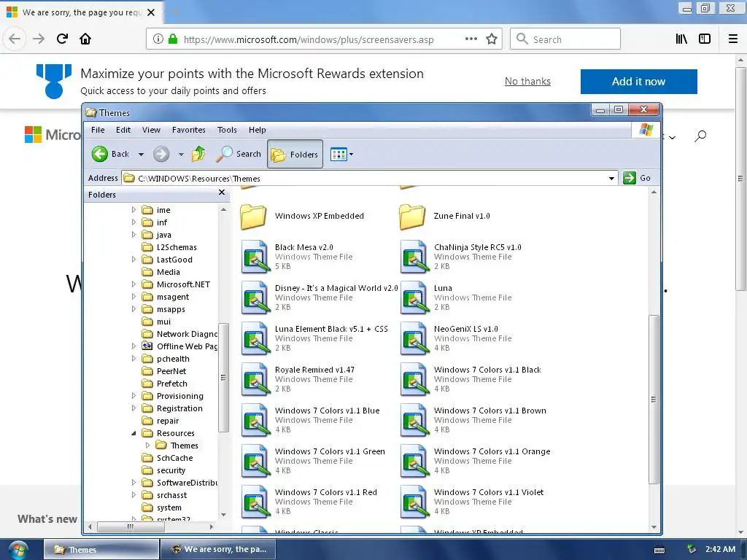Select Windows 7 Colors v1.1 Green icon

pyautogui.click(x=255, y=461)
